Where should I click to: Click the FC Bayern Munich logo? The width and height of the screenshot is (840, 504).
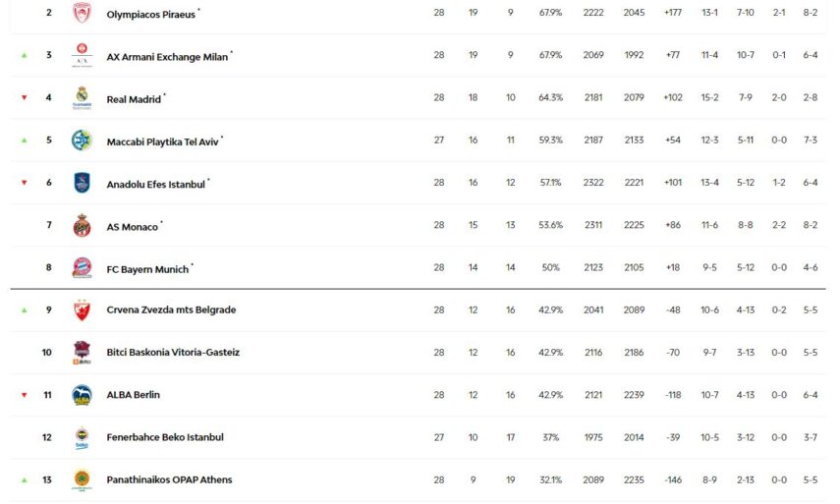tap(82, 267)
